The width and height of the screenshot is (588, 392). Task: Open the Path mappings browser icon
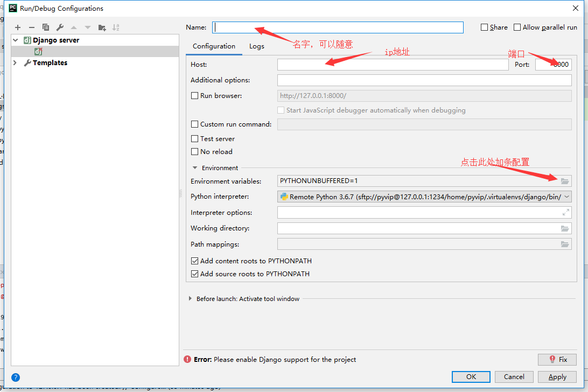click(x=565, y=243)
